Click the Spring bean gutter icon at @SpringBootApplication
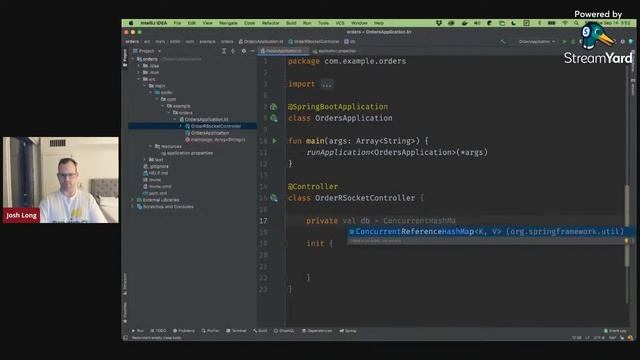Screen dimensions: 640x360 [274, 107]
